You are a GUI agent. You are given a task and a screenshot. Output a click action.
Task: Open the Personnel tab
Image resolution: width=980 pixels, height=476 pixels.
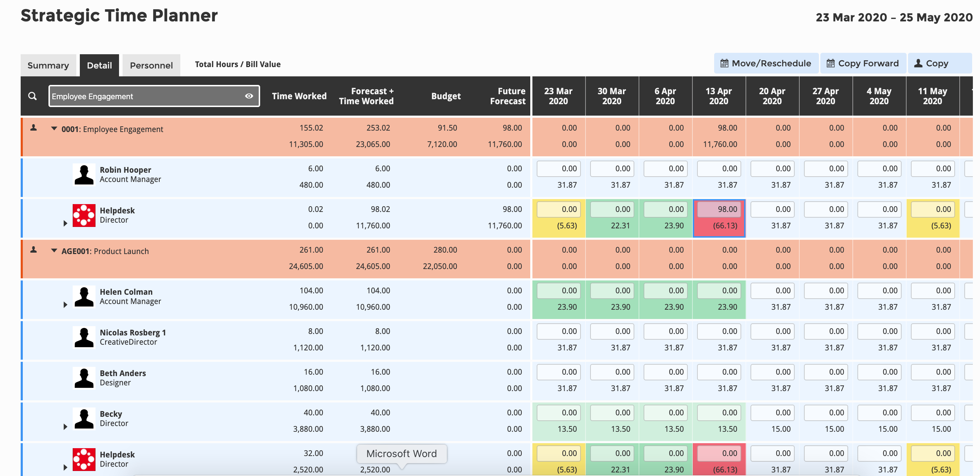(x=151, y=66)
